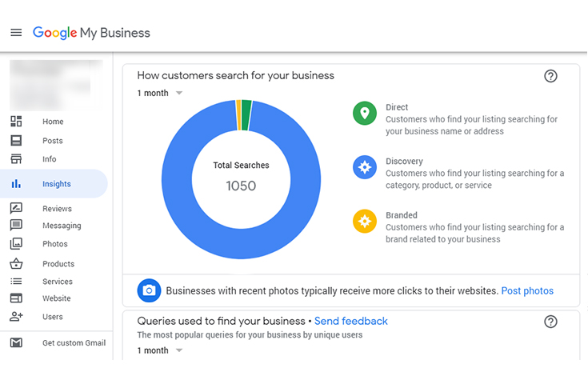Click help icon for customer search card
588x384 pixels.
550,76
